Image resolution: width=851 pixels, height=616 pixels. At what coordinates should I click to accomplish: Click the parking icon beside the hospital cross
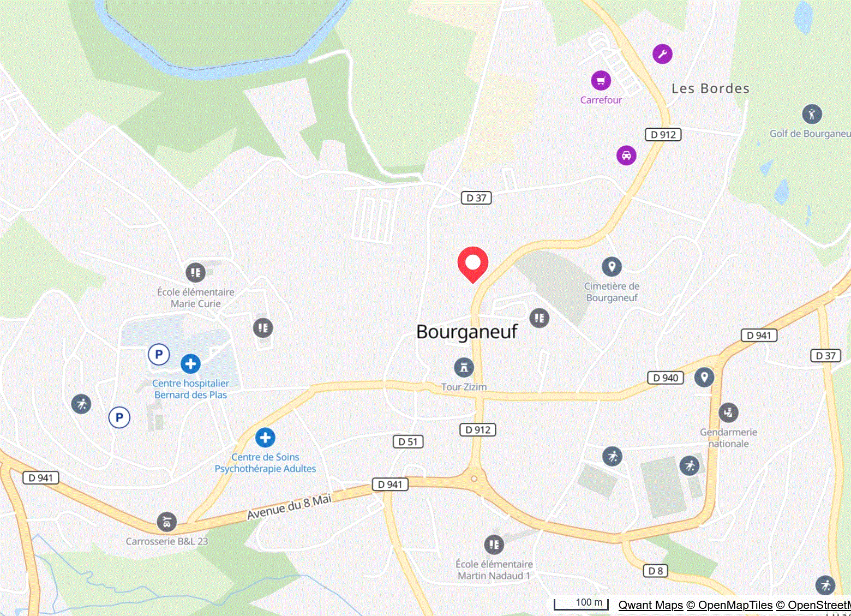(159, 355)
